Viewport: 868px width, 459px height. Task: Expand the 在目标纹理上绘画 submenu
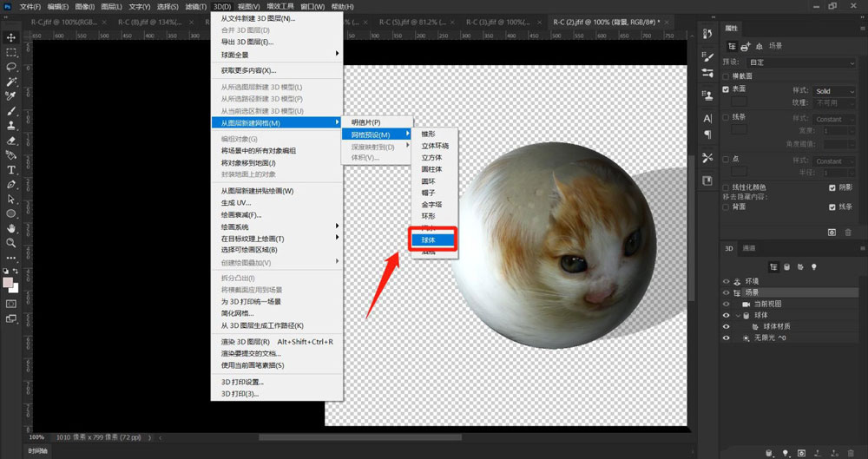tap(277, 239)
